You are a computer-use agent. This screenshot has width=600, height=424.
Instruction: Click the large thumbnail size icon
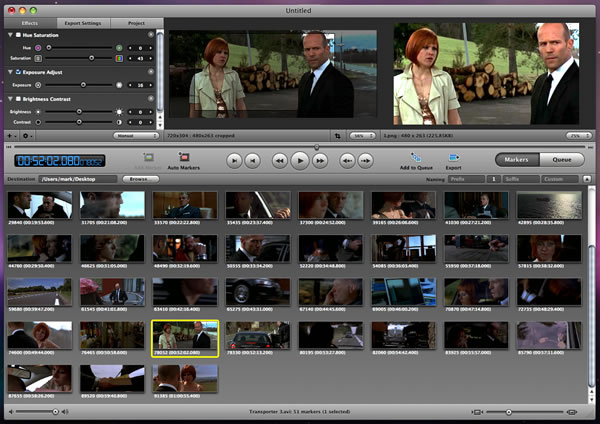(x=572, y=412)
